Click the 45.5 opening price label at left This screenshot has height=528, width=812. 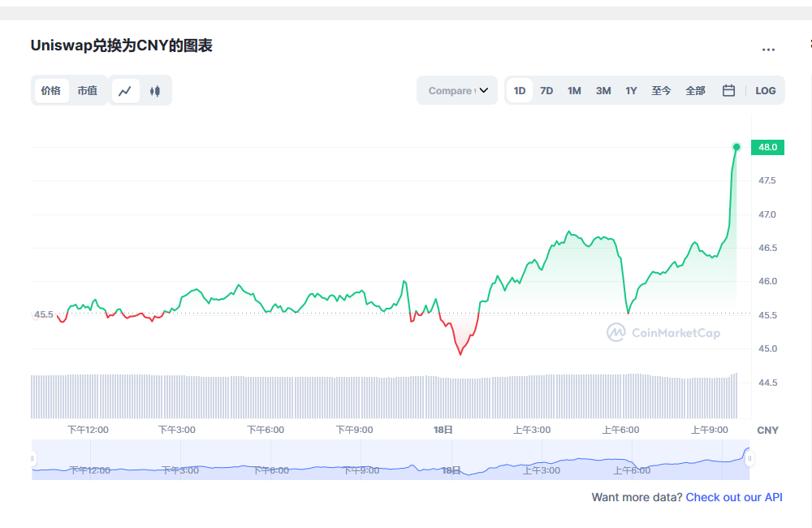click(x=44, y=314)
